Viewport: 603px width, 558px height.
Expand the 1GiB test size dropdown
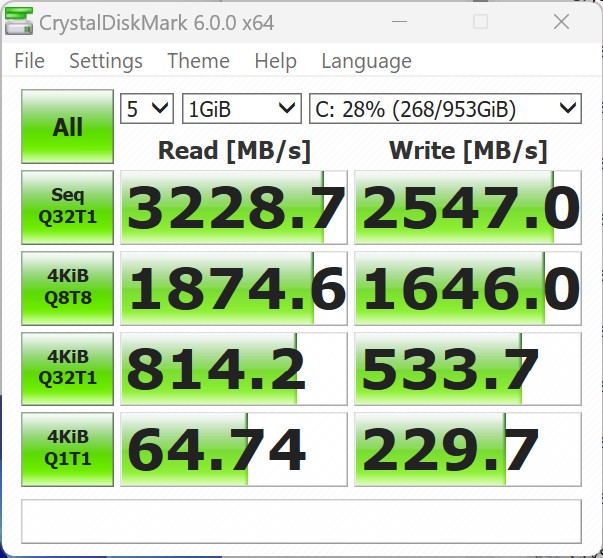click(242, 109)
